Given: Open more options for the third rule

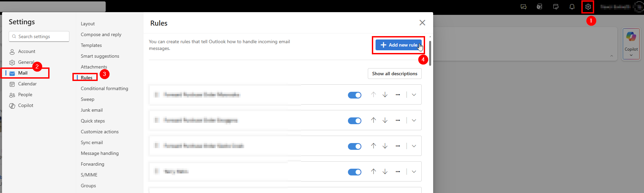Looking at the screenshot, I should (x=398, y=146).
